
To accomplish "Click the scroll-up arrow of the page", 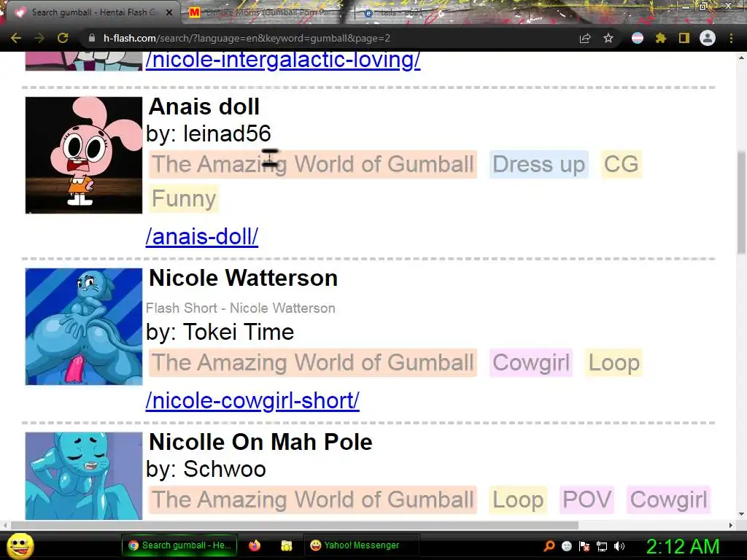I will (741, 58).
